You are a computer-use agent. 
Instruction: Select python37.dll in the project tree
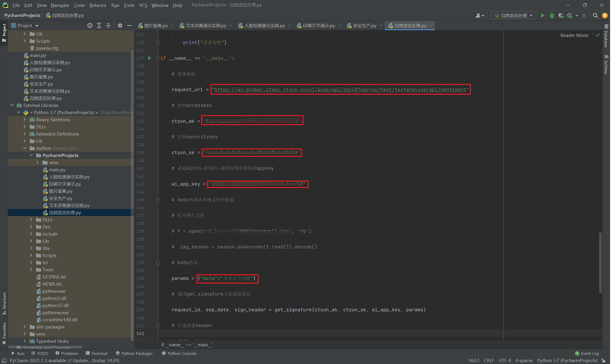tap(56, 305)
